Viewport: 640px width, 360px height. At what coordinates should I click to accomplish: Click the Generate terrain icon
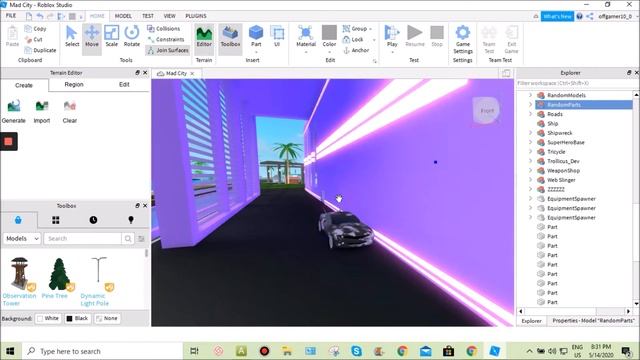13,111
